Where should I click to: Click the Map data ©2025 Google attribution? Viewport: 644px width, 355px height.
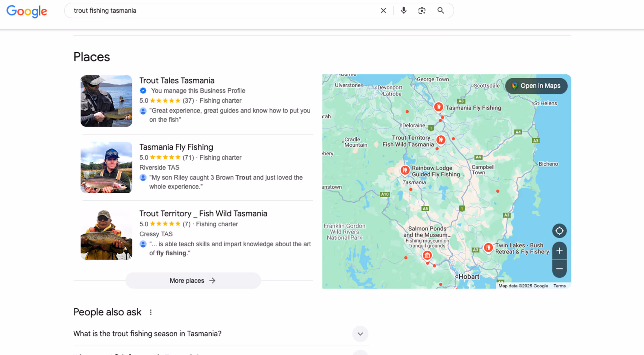click(x=523, y=286)
